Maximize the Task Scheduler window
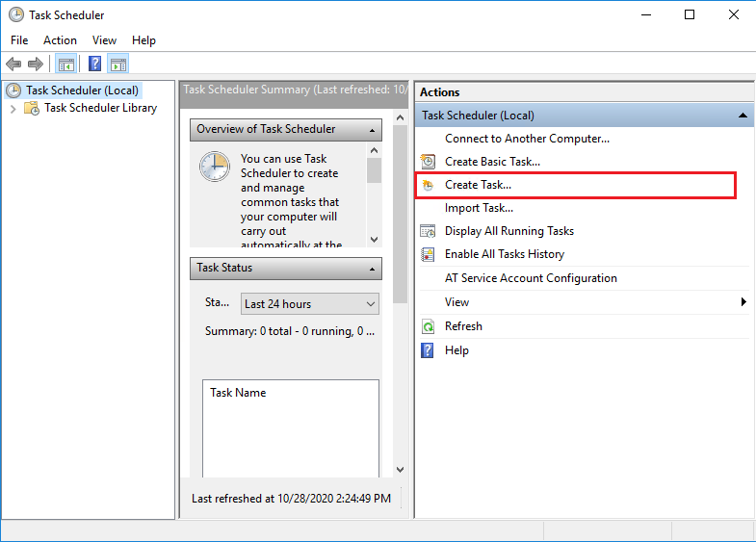 coord(690,15)
